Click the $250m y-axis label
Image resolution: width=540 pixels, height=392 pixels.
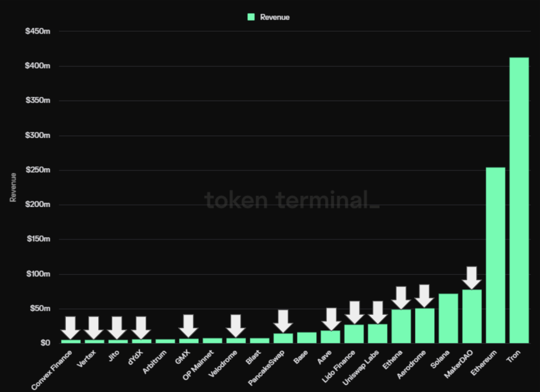click(38, 170)
